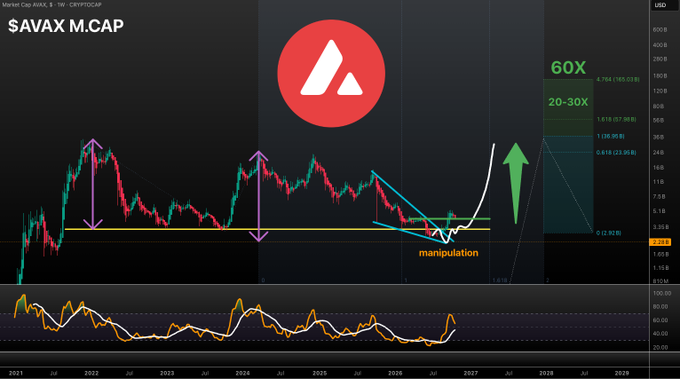Select the '$AVAX M.CAP' heading text

[66, 26]
